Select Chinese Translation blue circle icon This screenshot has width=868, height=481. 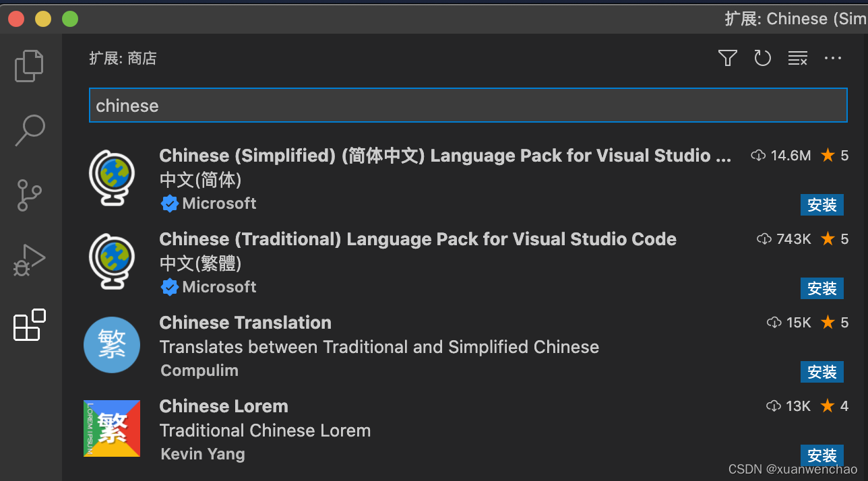(x=112, y=345)
